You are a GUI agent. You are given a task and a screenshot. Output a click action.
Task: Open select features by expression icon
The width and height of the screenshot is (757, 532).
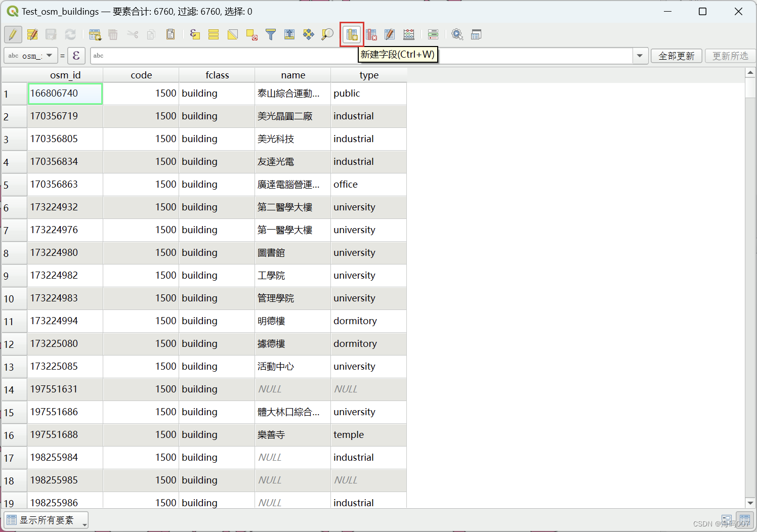(195, 34)
